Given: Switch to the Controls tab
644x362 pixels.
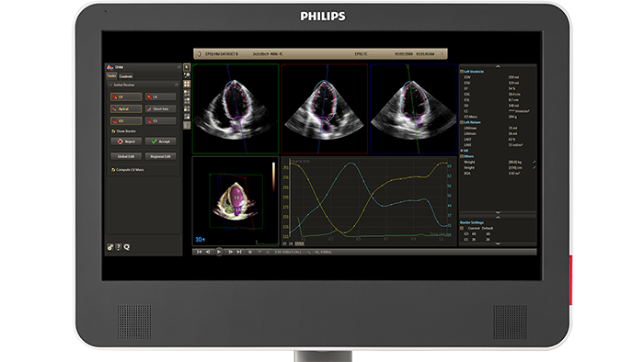Looking at the screenshot, I should pyautogui.click(x=126, y=76).
